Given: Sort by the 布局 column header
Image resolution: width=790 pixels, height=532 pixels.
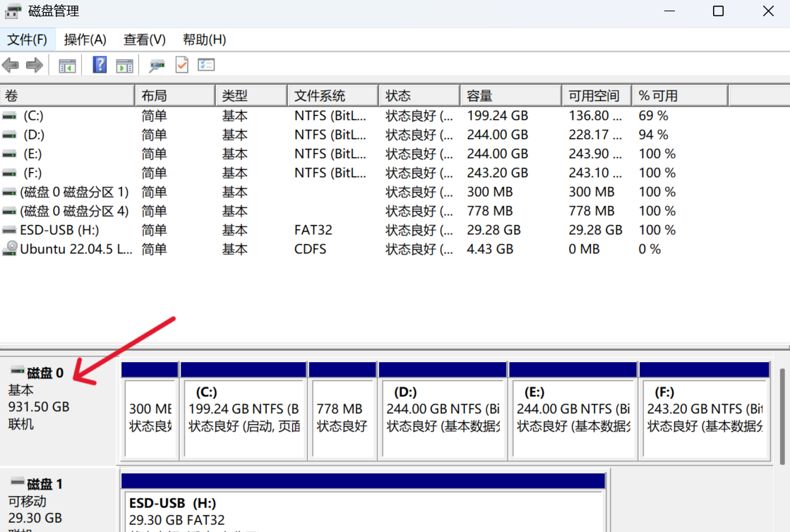Looking at the screenshot, I should (175, 96).
